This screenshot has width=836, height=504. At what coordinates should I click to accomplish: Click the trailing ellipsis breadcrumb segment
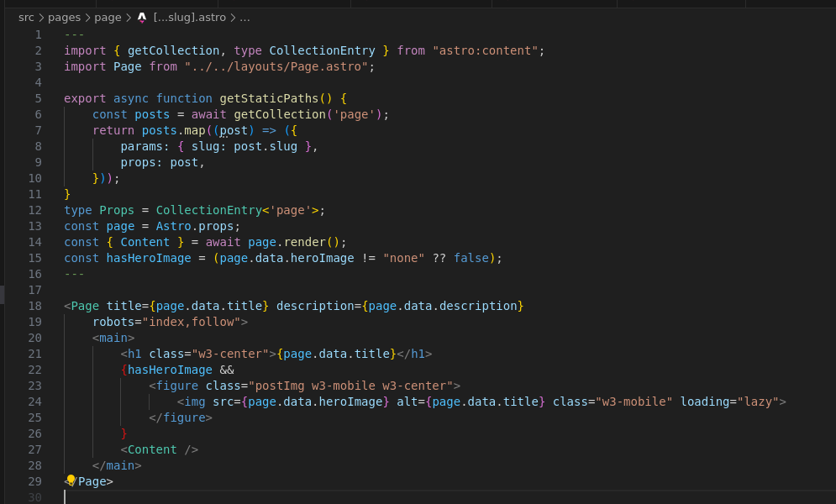coord(244,17)
